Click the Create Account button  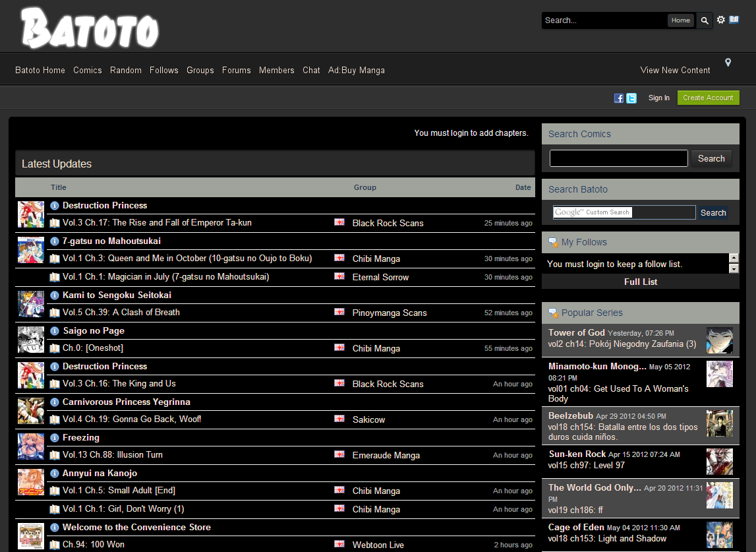[x=708, y=98]
